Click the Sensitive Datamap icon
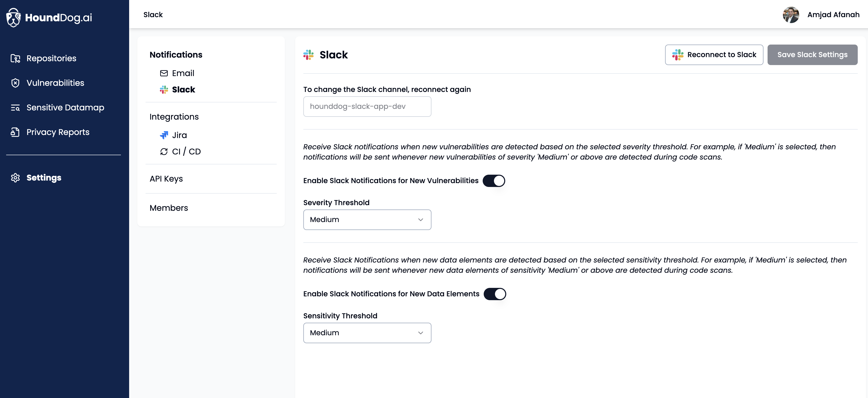The width and height of the screenshot is (868, 398). point(15,108)
